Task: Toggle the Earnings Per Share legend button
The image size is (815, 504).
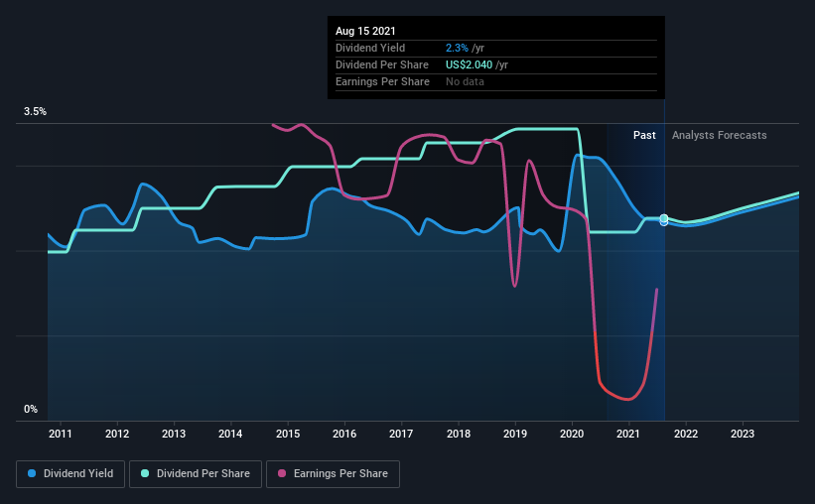Action: 333,474
